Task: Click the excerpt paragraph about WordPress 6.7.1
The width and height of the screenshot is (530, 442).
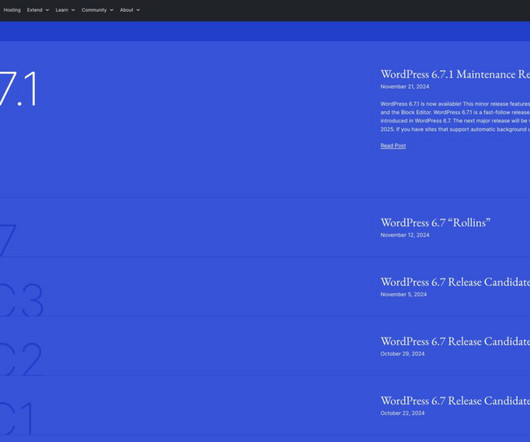Action: pos(455,117)
